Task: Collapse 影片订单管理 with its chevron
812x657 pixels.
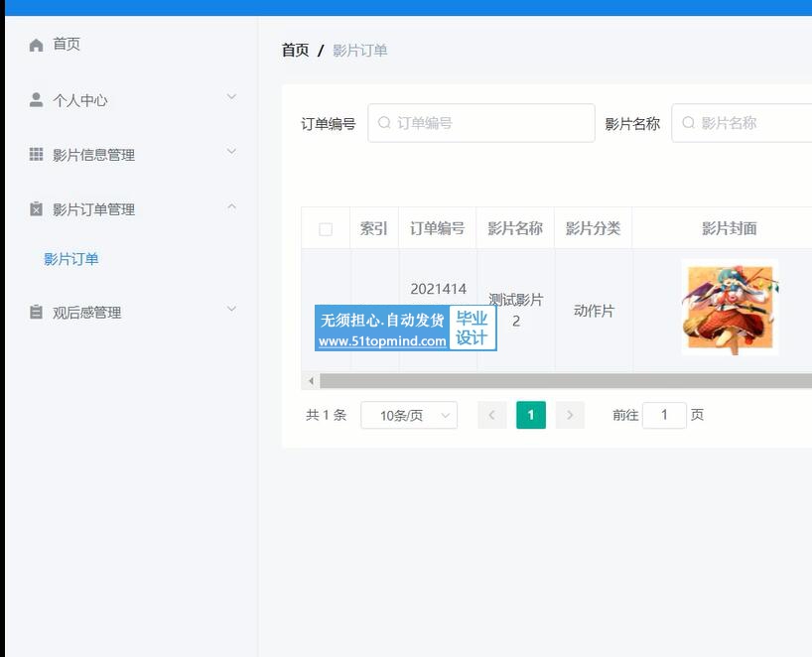Action: coord(231,206)
